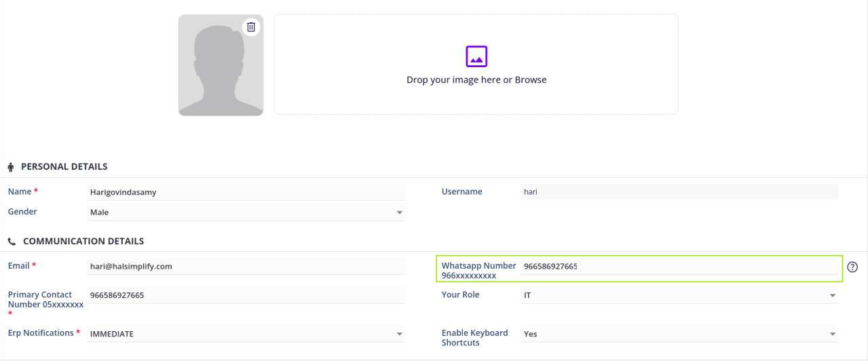This screenshot has height=361, width=868.
Task: Click person icon next to Personal Details
Action: coord(11,167)
